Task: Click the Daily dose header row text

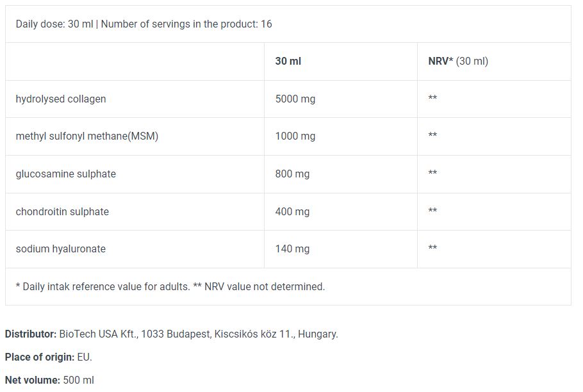Action: click(x=144, y=24)
